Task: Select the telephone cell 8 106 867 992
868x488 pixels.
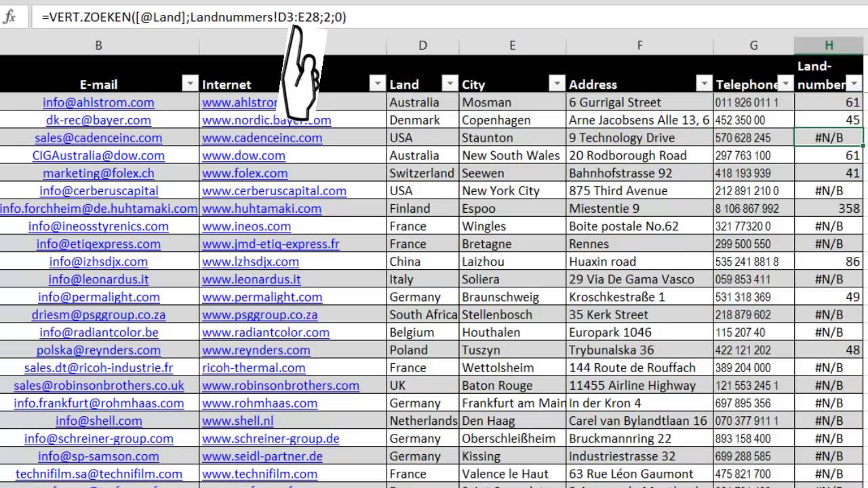Action: point(753,208)
